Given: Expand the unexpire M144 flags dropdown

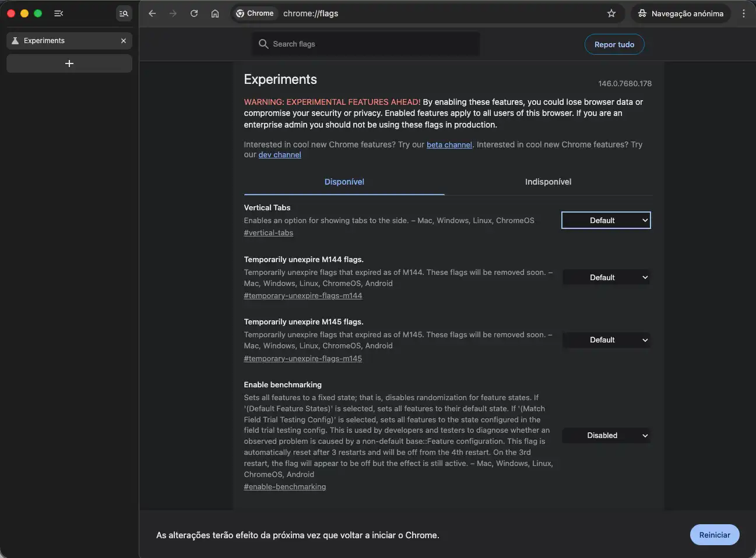Looking at the screenshot, I should point(606,278).
